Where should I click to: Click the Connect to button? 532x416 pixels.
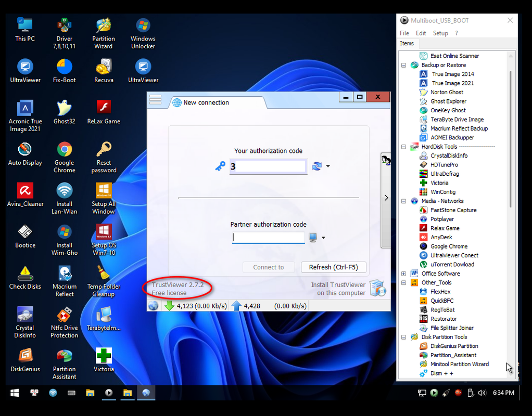(x=269, y=267)
